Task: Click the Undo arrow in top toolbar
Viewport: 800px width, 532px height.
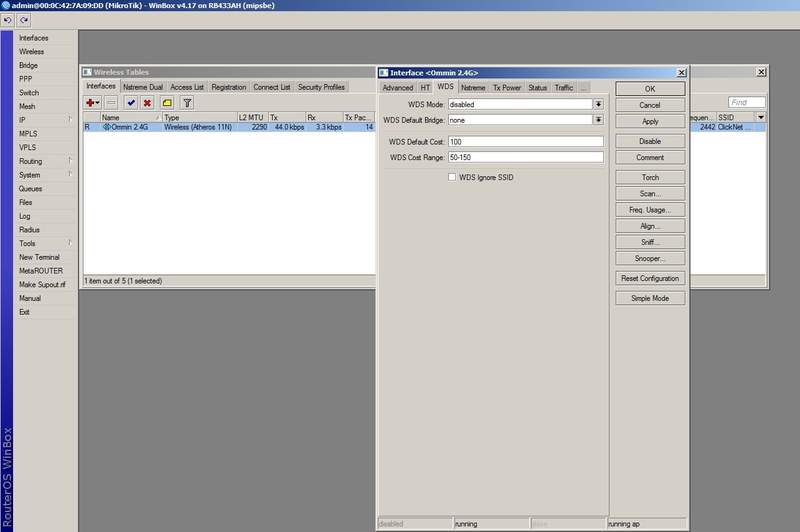Action: point(8,20)
